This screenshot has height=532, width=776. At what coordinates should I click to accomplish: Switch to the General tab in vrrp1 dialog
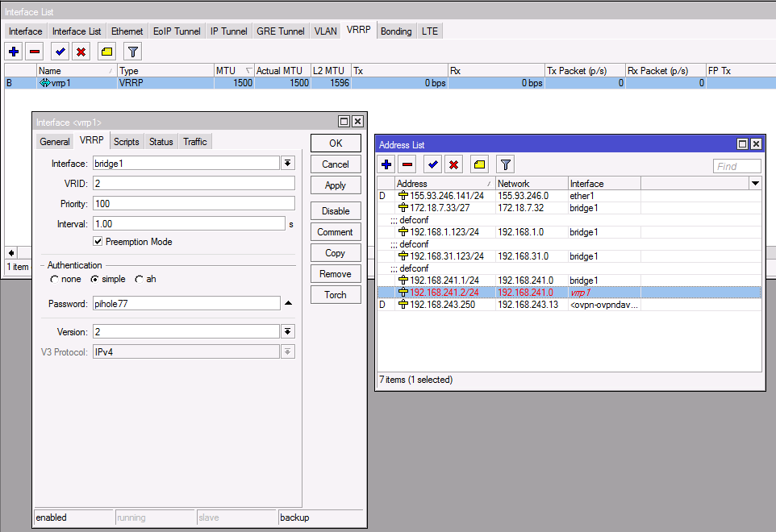pyautogui.click(x=54, y=141)
